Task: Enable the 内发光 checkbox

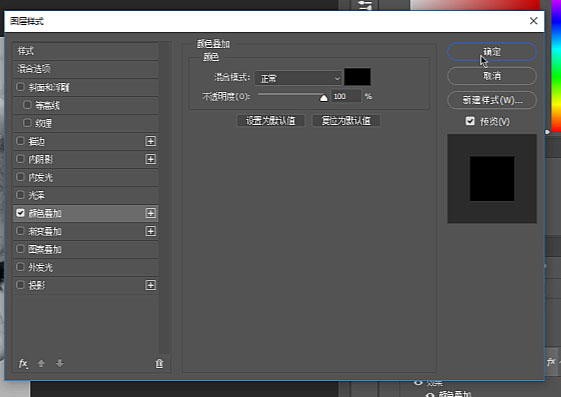Action: point(20,177)
